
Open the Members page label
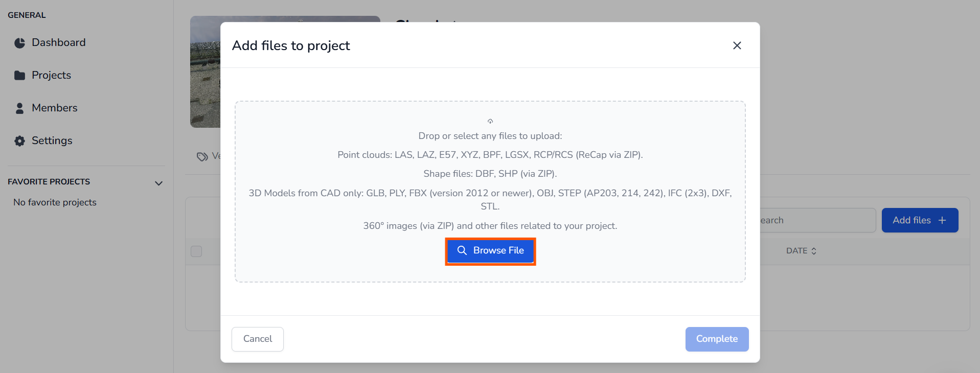coord(55,108)
